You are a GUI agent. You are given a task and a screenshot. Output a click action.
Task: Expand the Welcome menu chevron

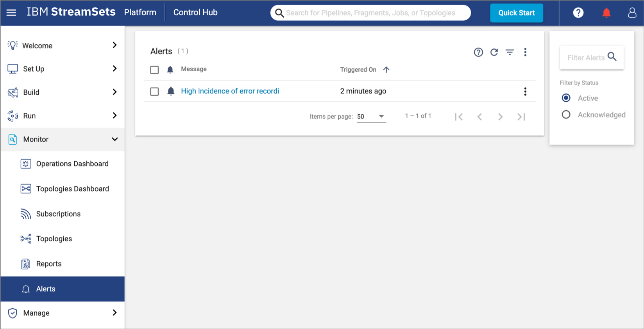coord(114,45)
